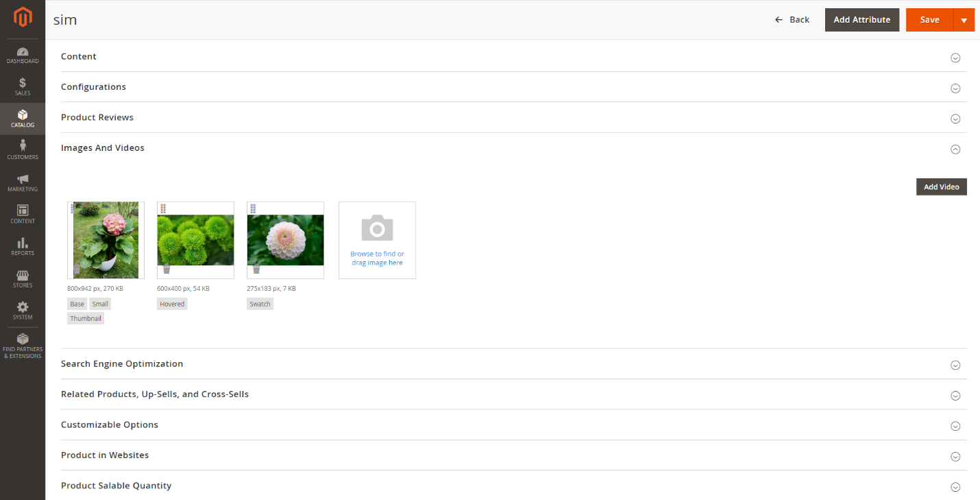Click drag handle on white dahlia image
The width and height of the screenshot is (980, 500).
253,209
